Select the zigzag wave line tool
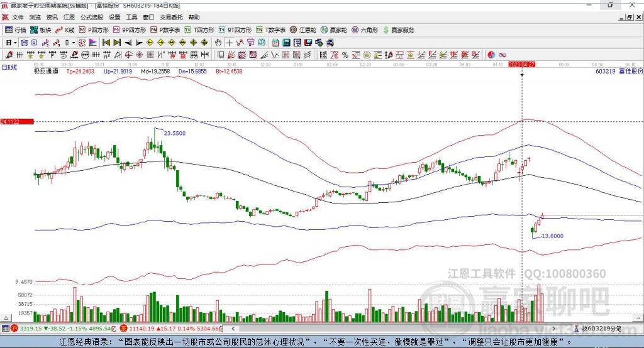 tap(275, 55)
